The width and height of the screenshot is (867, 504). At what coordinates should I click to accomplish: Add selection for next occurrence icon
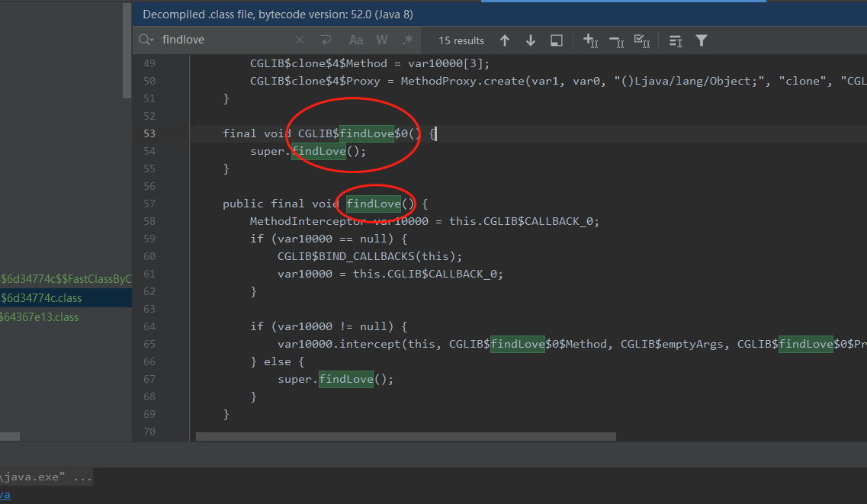[x=590, y=40]
